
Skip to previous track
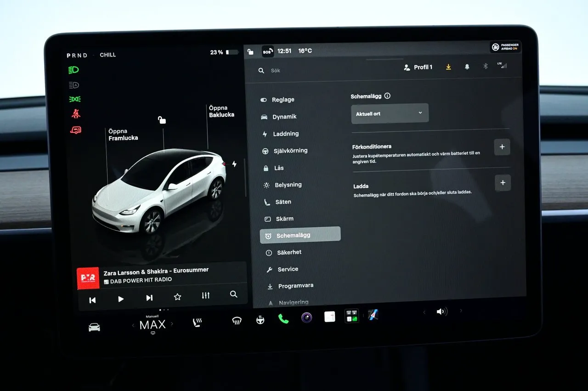point(92,300)
